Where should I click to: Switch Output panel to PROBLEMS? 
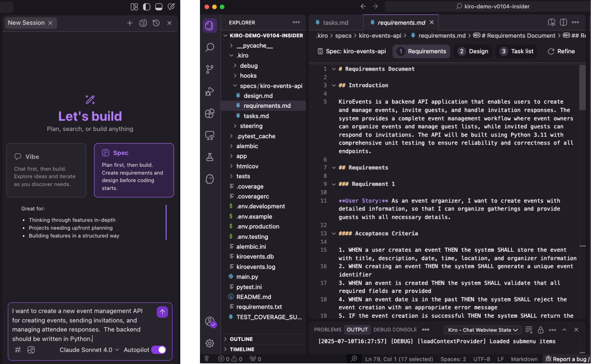click(328, 330)
